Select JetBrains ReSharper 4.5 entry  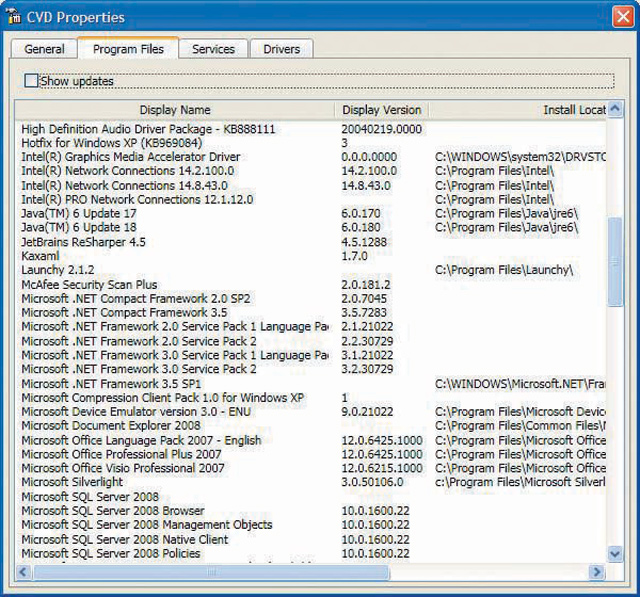click(x=83, y=242)
